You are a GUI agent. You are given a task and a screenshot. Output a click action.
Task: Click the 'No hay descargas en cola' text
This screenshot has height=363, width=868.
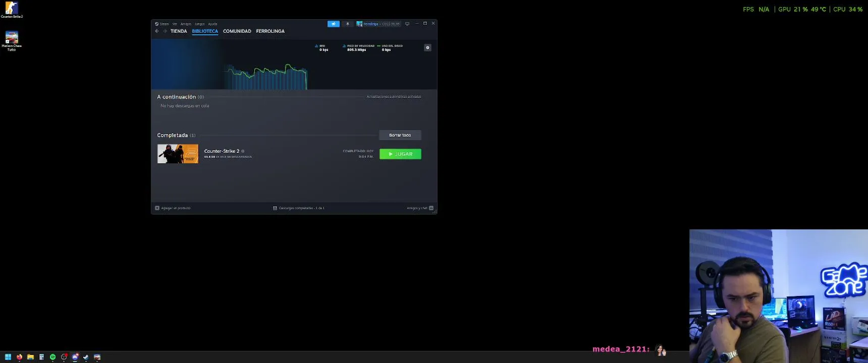click(x=185, y=106)
